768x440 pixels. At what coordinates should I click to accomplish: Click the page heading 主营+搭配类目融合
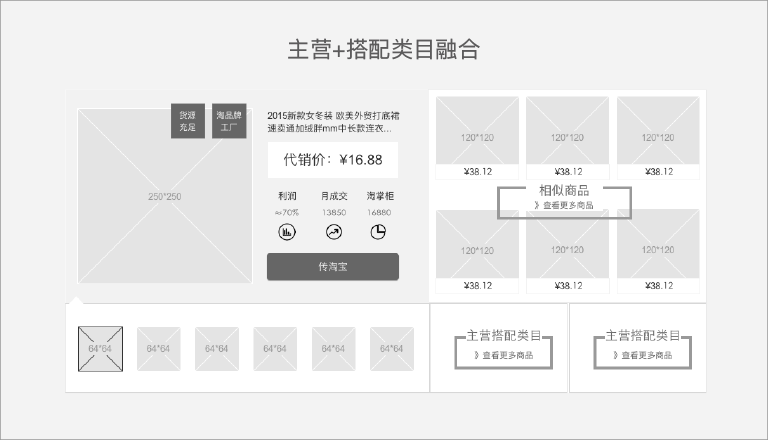384,49
